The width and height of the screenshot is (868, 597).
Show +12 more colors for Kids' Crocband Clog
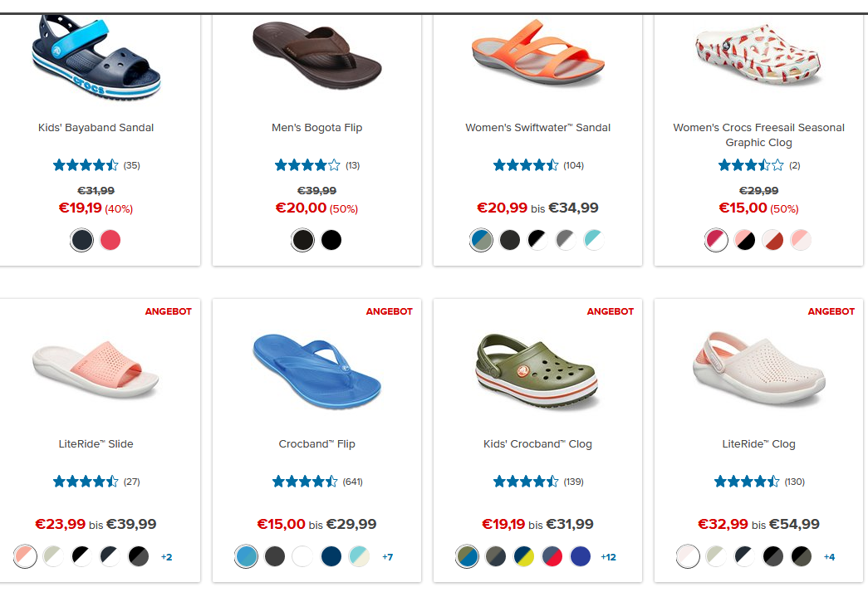pos(608,557)
